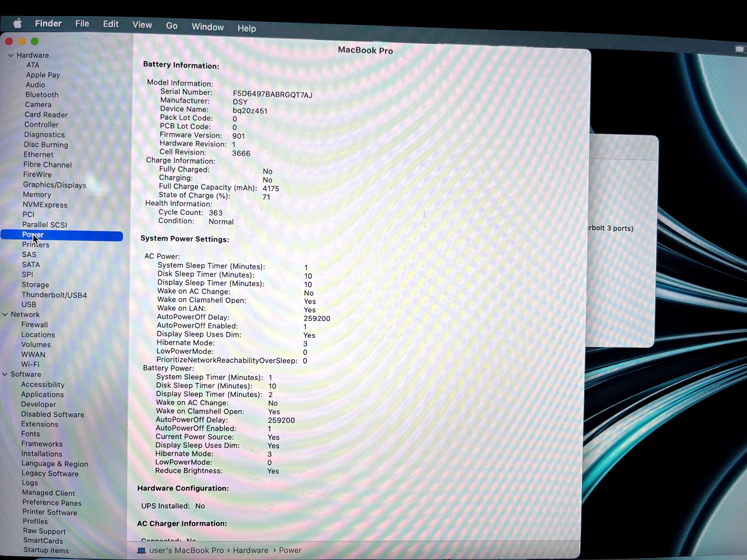The height and width of the screenshot is (560, 747).
Task: Select Startup Items in the sidebar
Action: point(46,551)
